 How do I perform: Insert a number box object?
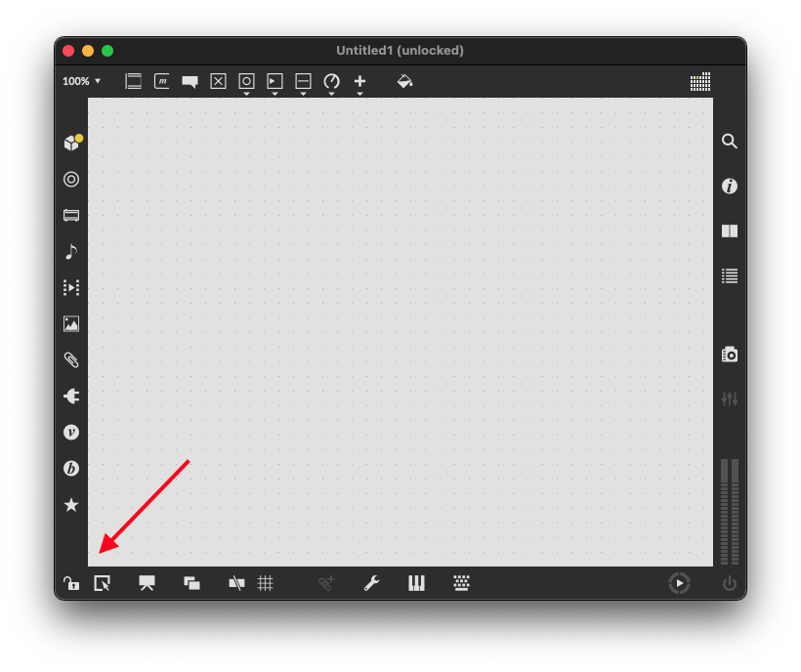tap(274, 81)
